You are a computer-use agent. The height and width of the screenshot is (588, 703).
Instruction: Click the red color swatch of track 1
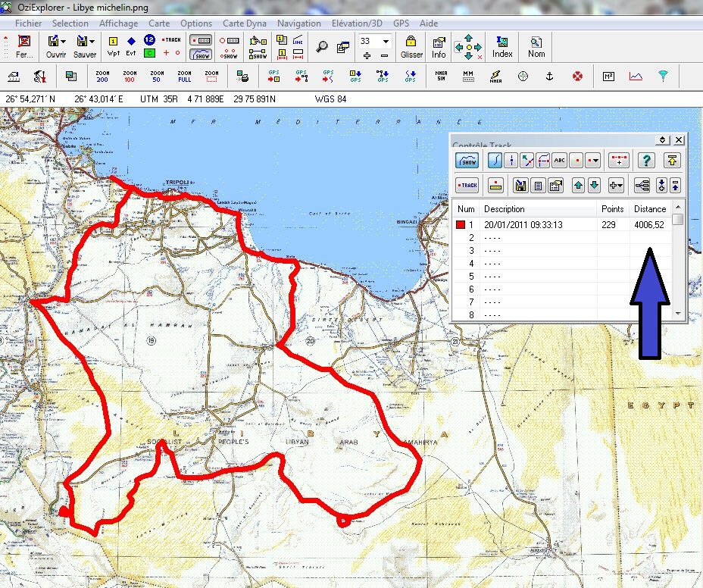pyautogui.click(x=460, y=225)
